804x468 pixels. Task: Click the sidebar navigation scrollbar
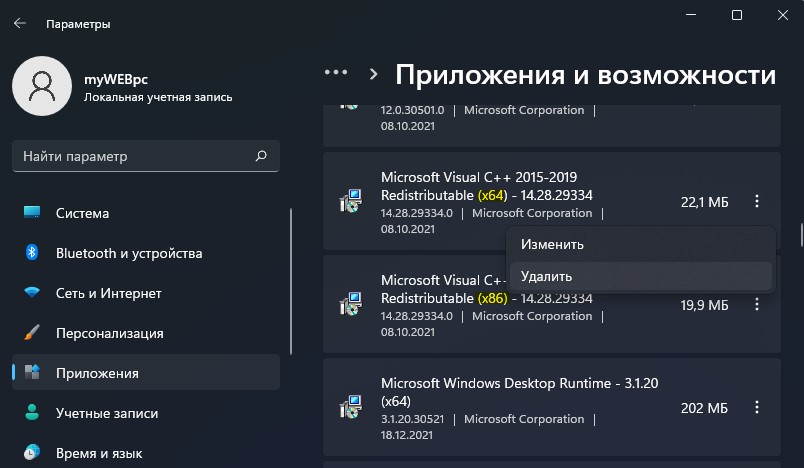pyautogui.click(x=291, y=281)
